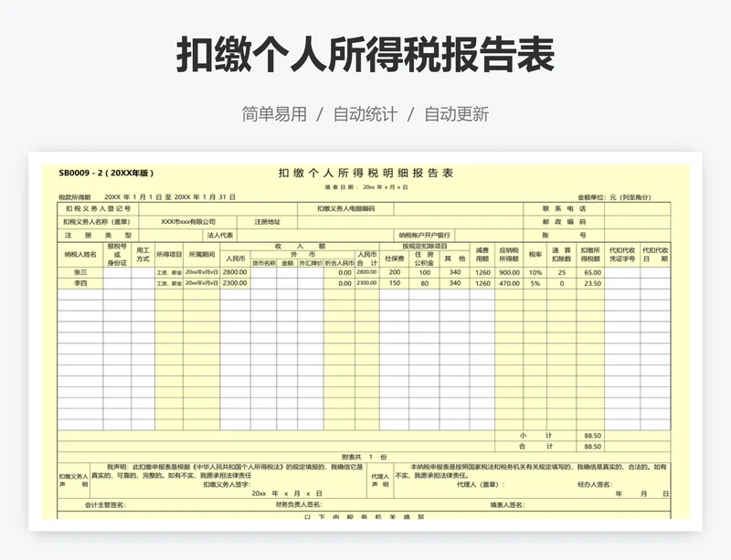This screenshot has height=560, width=731.
Task: Select 张三's taxable amount '900.00'
Action: click(x=509, y=272)
